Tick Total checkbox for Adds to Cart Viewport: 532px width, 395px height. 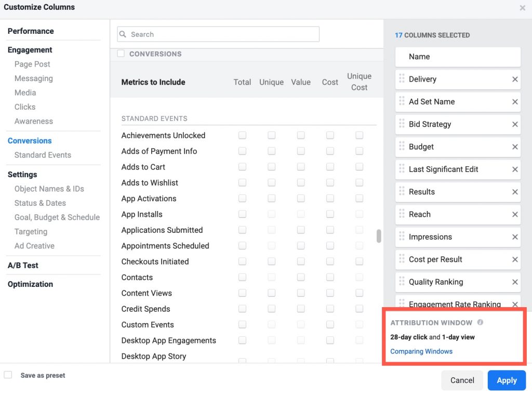point(242,167)
